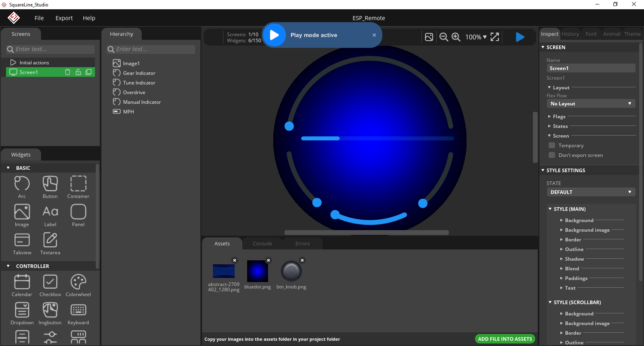The width and height of the screenshot is (644, 346).
Task: Open the 100% zoom dropdown
Action: coord(476,37)
